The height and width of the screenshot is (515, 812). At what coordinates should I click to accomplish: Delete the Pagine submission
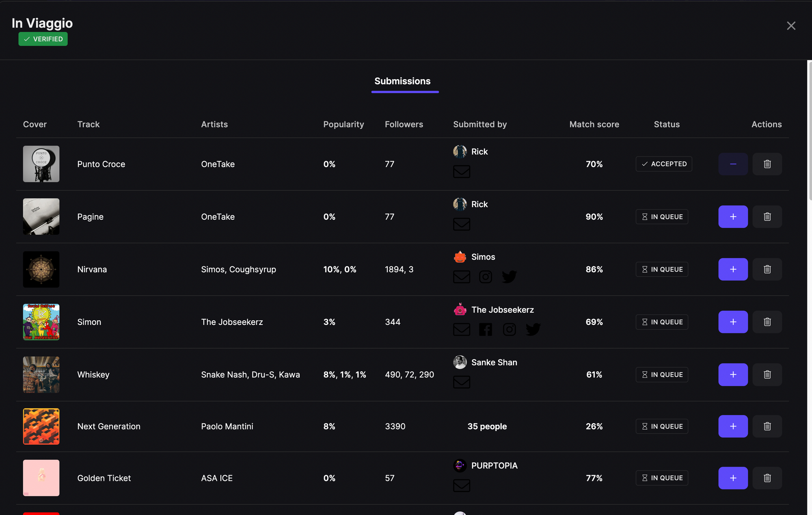[x=767, y=216]
